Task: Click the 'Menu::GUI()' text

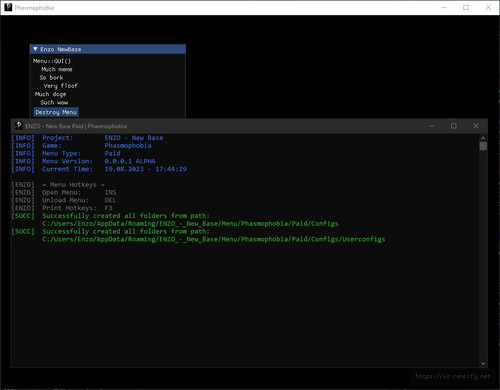Action: click(52, 61)
